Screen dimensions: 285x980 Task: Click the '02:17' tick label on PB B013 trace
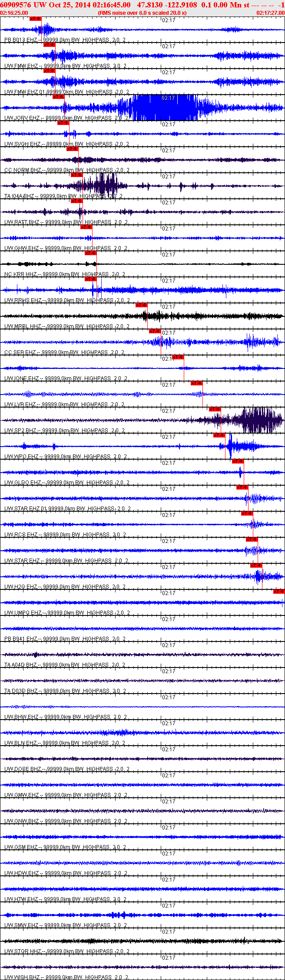pyautogui.click(x=168, y=20)
